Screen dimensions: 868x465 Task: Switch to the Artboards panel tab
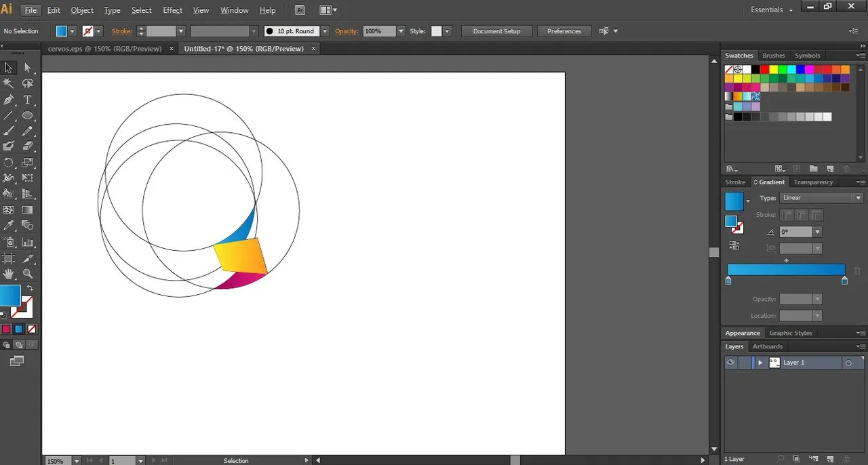click(768, 346)
